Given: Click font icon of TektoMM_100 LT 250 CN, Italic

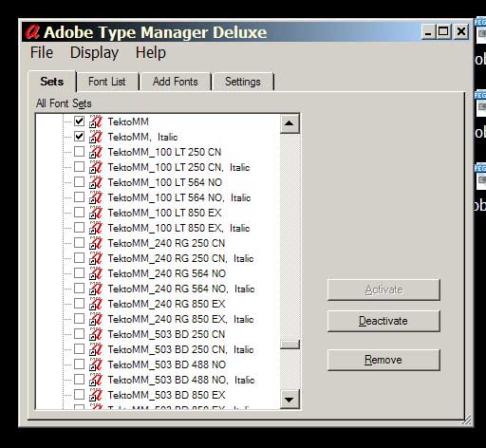Looking at the screenshot, I should (96, 167).
